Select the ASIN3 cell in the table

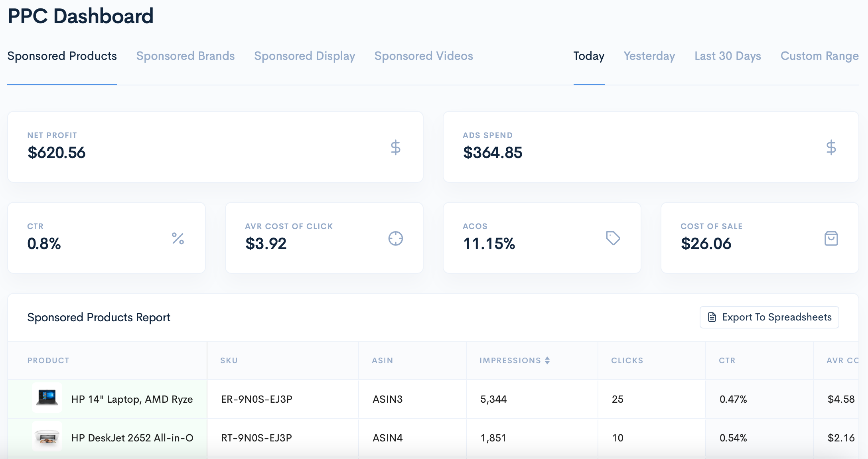click(387, 399)
